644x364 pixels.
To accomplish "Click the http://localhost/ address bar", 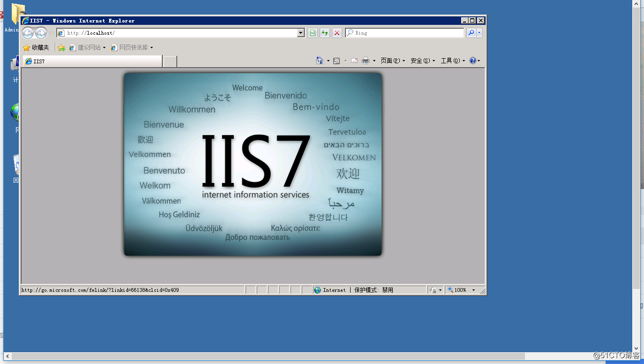I will coord(177,33).
